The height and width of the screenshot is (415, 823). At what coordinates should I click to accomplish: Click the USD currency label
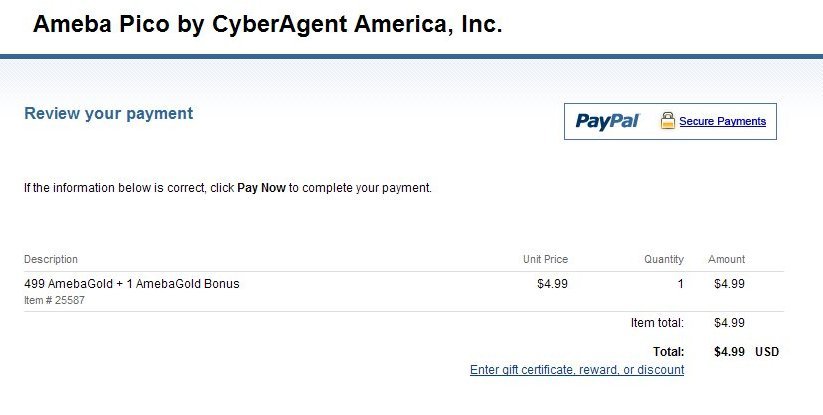(x=767, y=352)
